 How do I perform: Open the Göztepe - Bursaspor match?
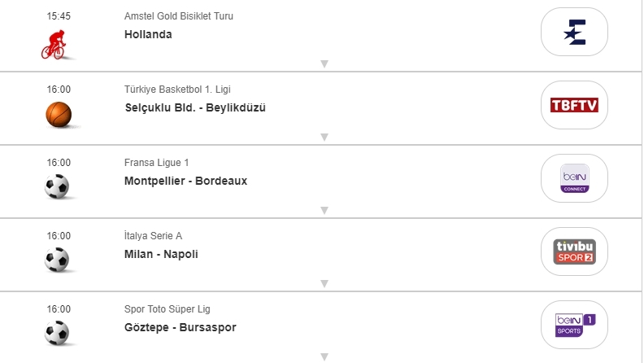[x=181, y=327]
